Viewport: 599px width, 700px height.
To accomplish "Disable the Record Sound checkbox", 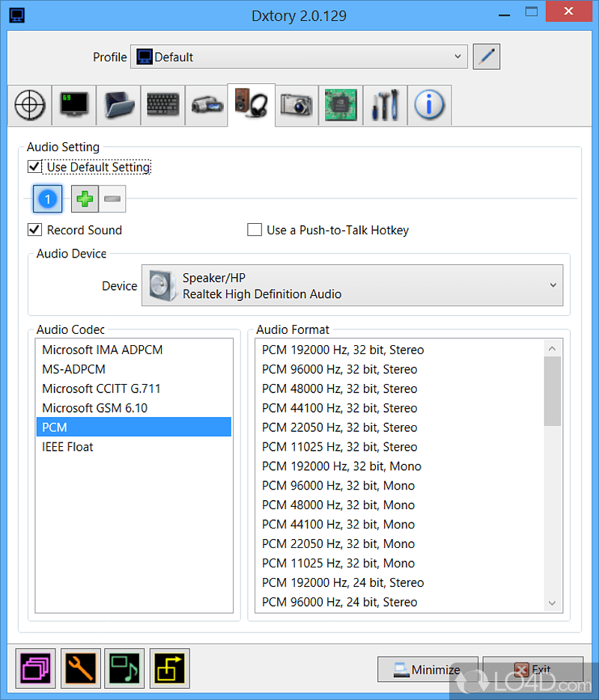I will coord(34,230).
